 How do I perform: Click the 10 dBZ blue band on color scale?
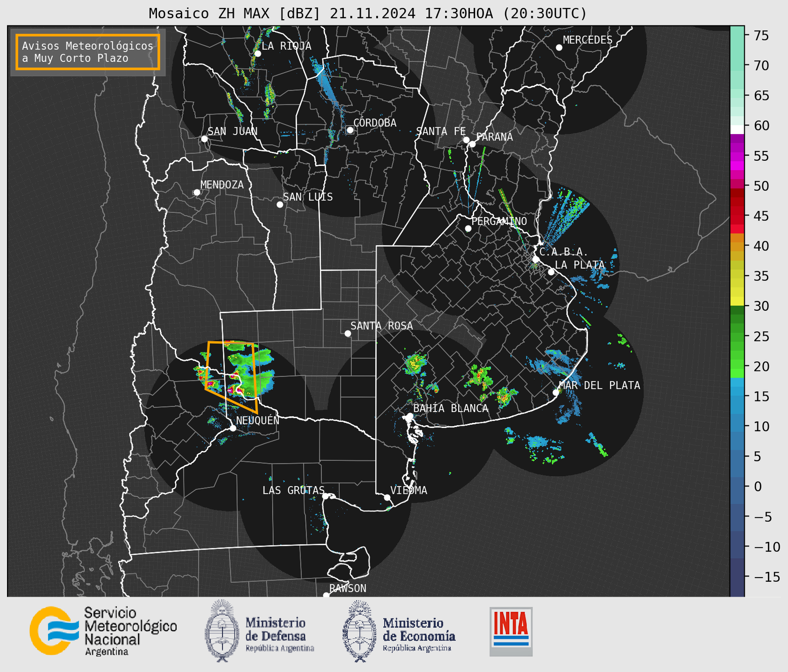pos(737,426)
